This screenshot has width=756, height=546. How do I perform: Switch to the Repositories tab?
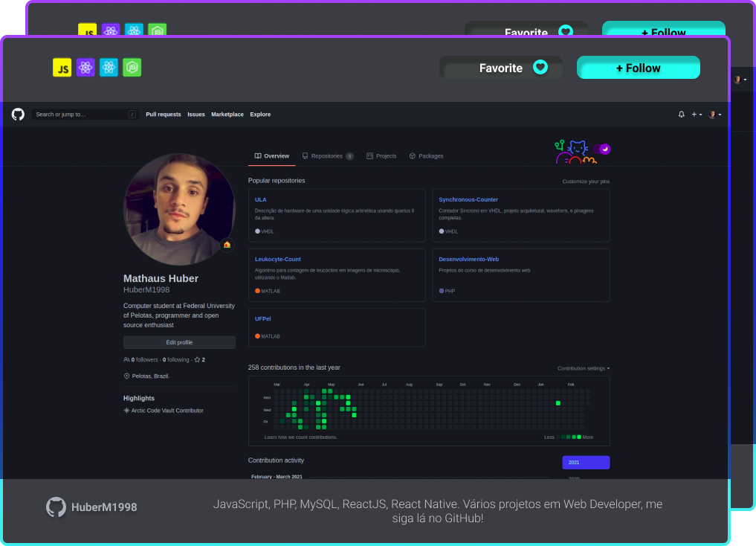(327, 156)
